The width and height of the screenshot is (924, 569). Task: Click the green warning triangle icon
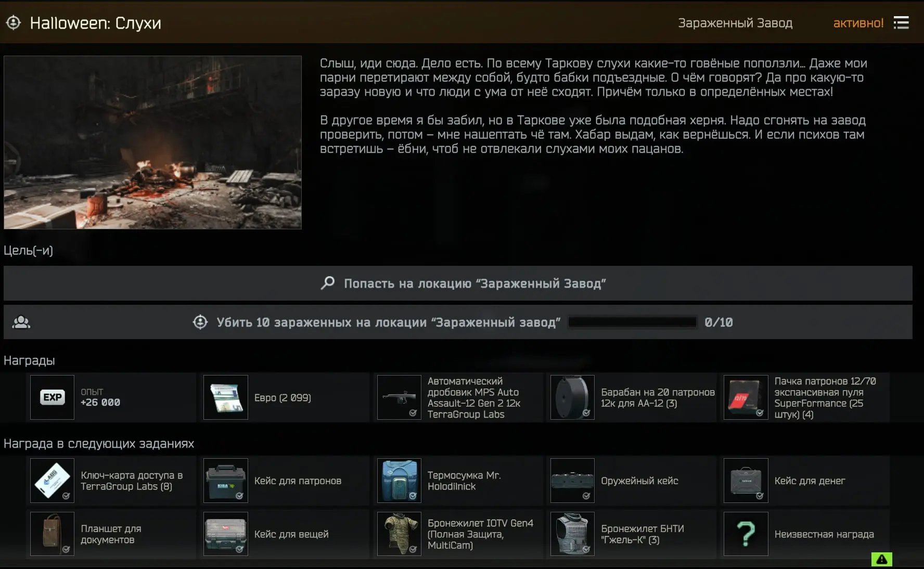[x=882, y=559]
